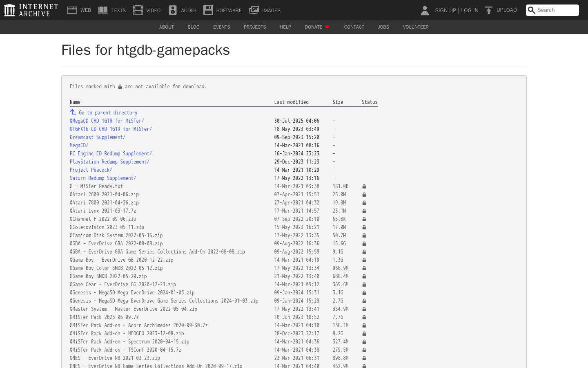Open PC Engine CD Redump Supplement folder
Image resolution: width=588 pixels, height=368 pixels.
[x=111, y=154]
